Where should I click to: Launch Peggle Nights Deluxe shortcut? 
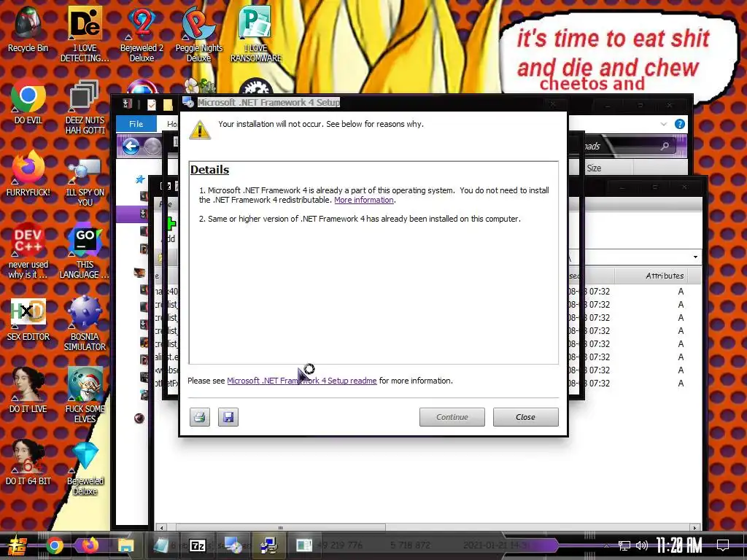pyautogui.click(x=198, y=34)
